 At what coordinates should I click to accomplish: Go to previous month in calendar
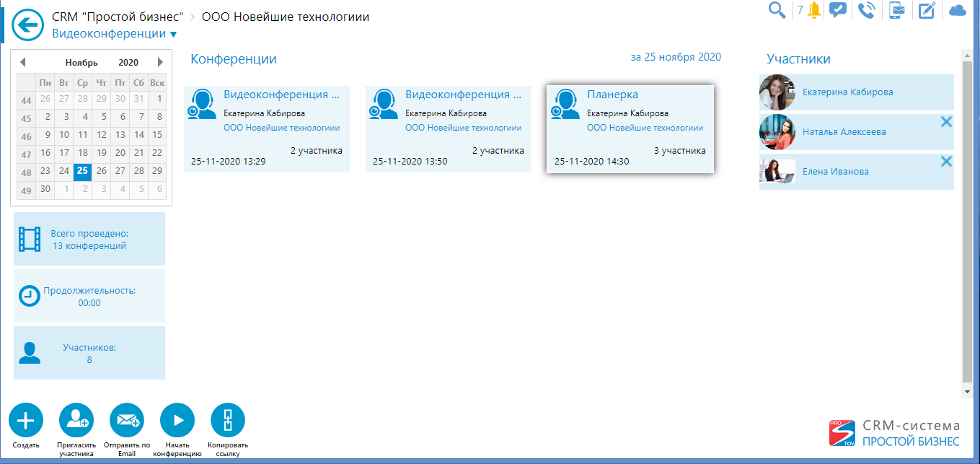pyautogui.click(x=22, y=62)
